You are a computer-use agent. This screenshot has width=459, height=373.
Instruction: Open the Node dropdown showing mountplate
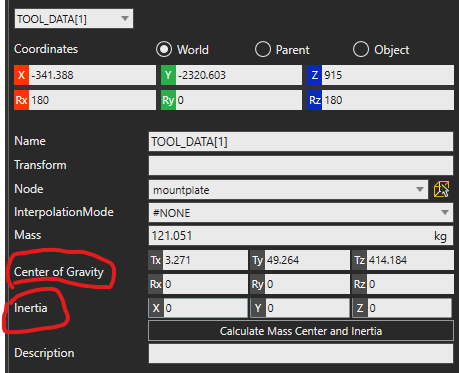pos(288,190)
